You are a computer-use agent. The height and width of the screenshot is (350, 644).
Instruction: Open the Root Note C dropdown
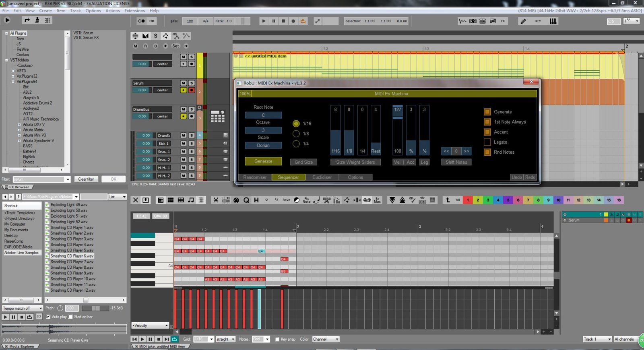[x=263, y=115]
